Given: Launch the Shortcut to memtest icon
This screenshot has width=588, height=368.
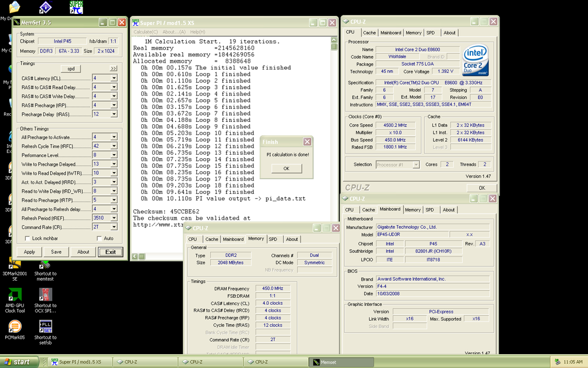Looking at the screenshot, I should (45, 270).
